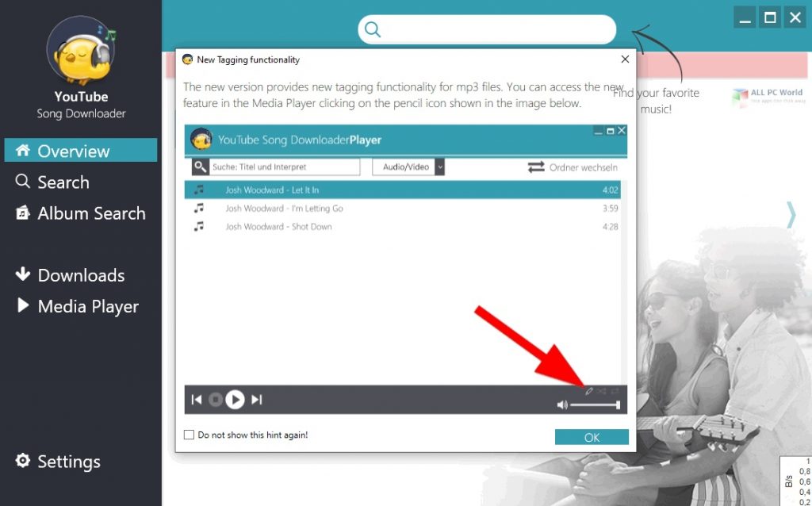Image resolution: width=812 pixels, height=506 pixels.
Task: Click the album icon beside Album Search
Action: pyautogui.click(x=22, y=213)
